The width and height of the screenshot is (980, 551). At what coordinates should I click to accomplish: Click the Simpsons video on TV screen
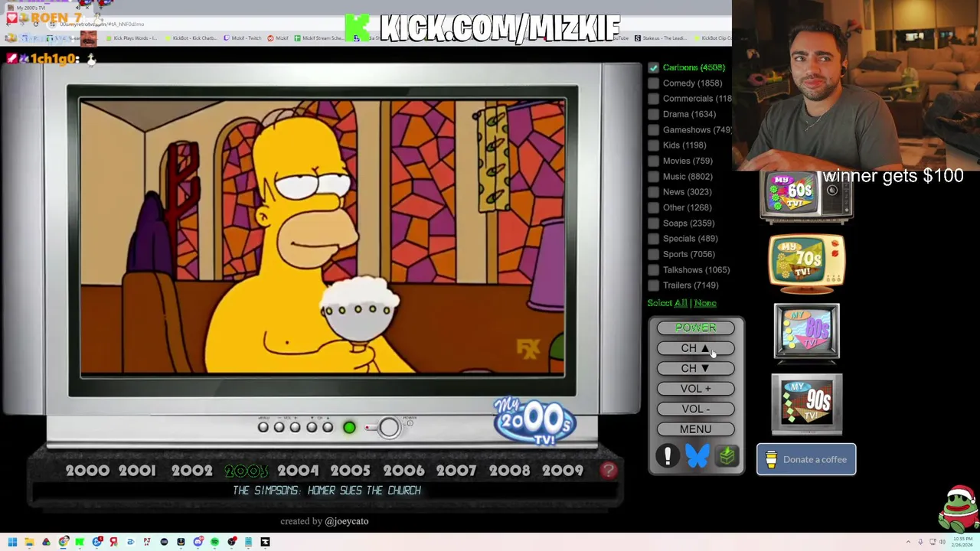point(322,238)
